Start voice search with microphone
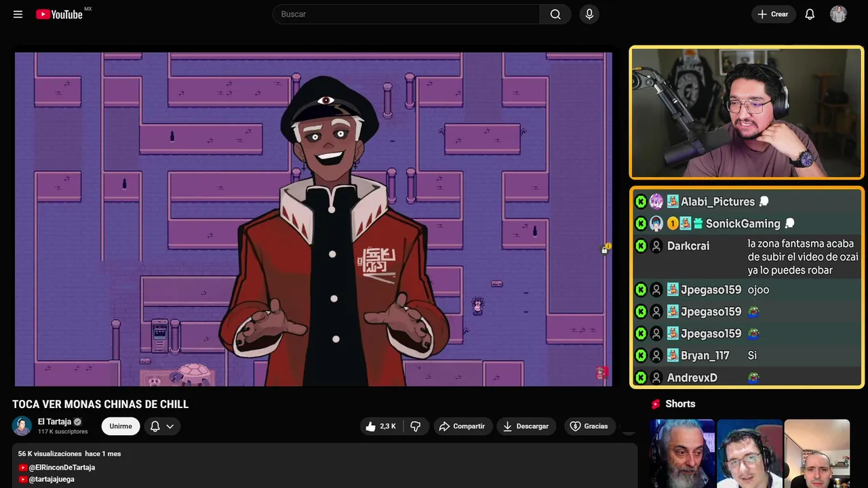 click(589, 14)
